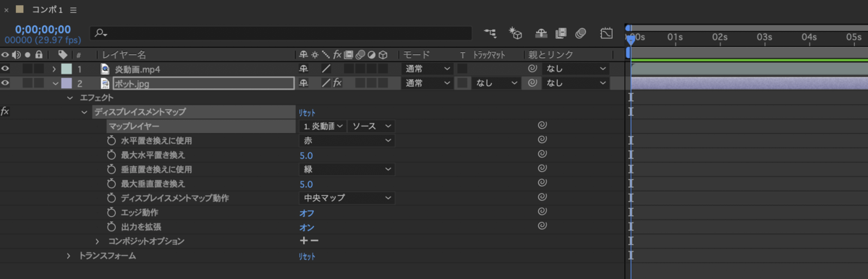Click the 親とリンク column header
This screenshot has height=279, width=868.
pyautogui.click(x=550, y=54)
